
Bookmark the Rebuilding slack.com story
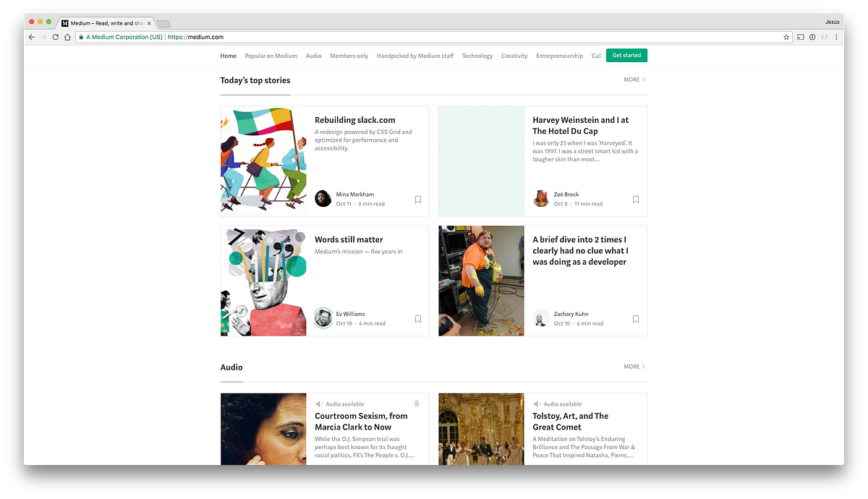pyautogui.click(x=418, y=200)
